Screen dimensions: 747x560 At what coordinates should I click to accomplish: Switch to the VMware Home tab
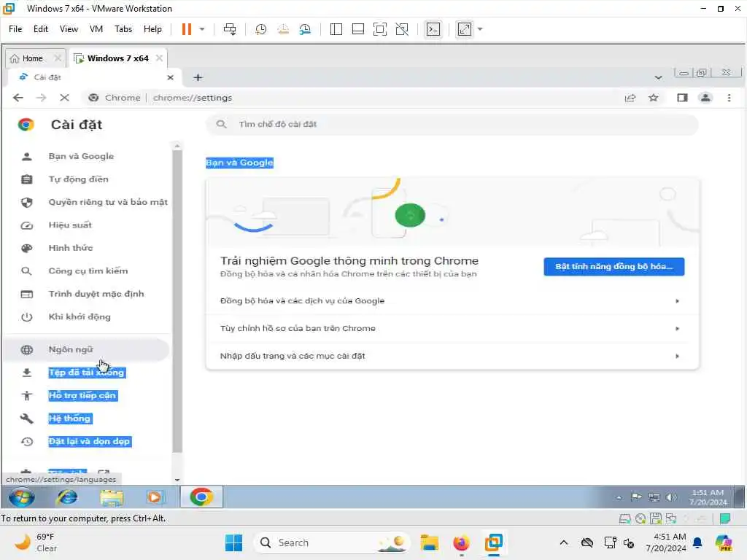32,58
